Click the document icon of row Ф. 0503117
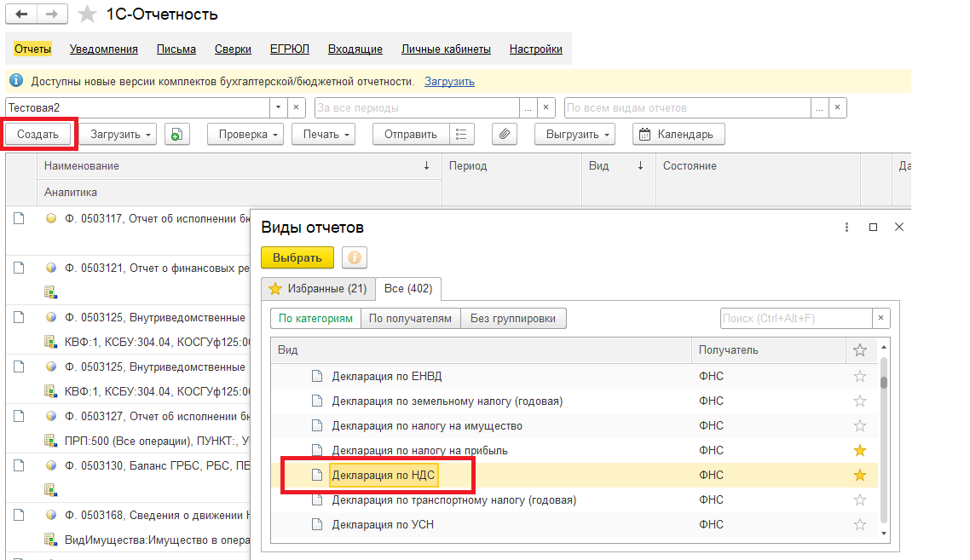 19,218
